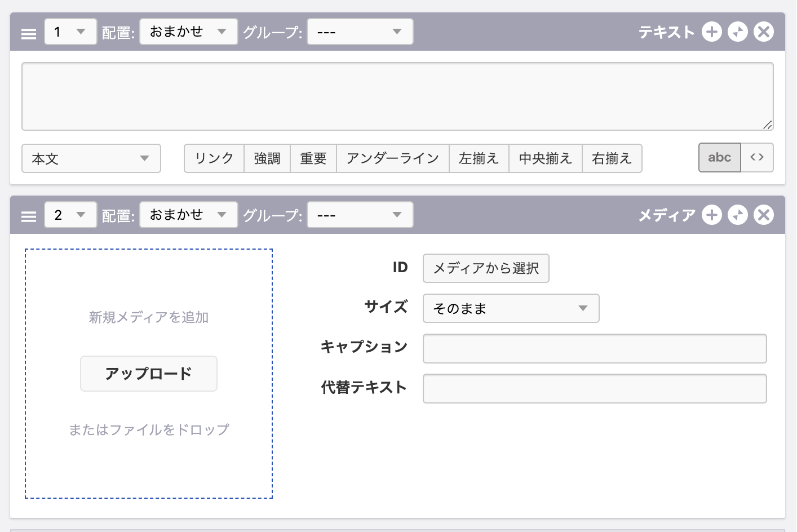Image resolution: width=797 pixels, height=532 pixels.
Task: Switch to abc text editing mode
Action: pyautogui.click(x=719, y=158)
